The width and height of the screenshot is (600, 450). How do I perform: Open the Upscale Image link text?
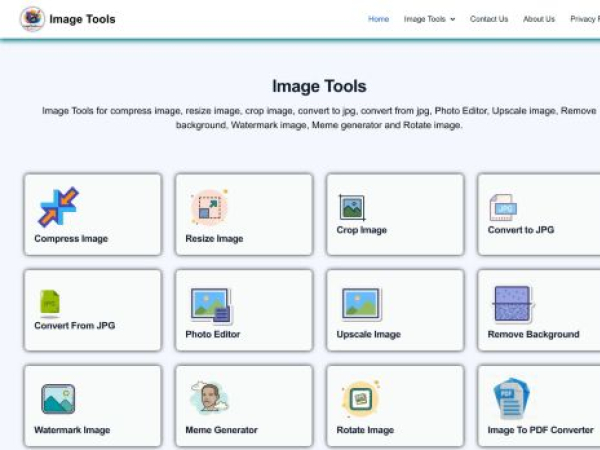[x=368, y=334]
